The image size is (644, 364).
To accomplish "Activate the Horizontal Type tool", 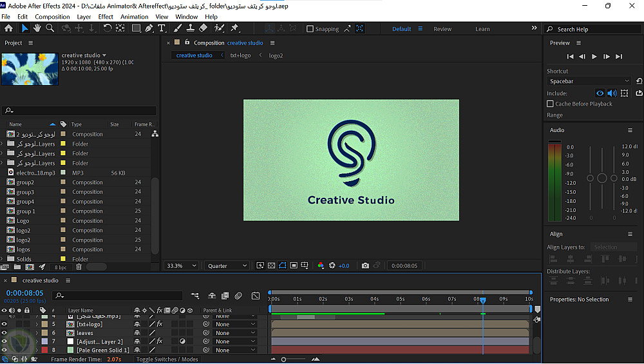I will click(162, 28).
